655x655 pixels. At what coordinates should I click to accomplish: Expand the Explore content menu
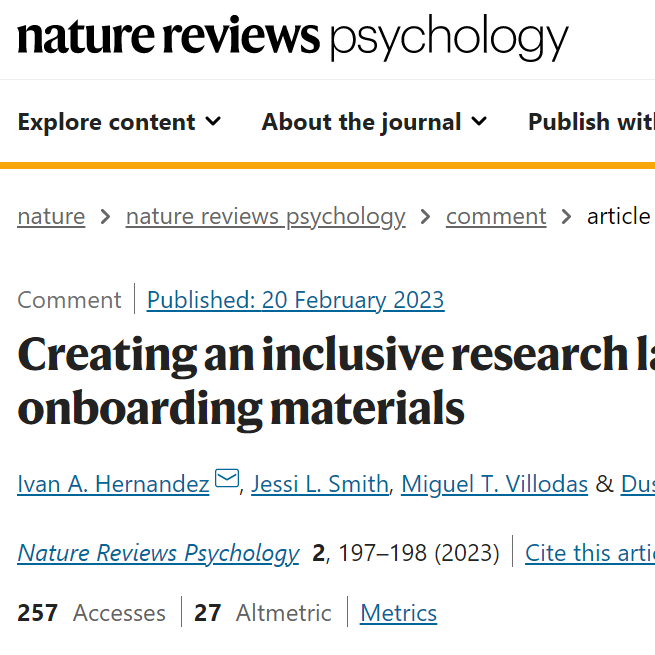[119, 122]
